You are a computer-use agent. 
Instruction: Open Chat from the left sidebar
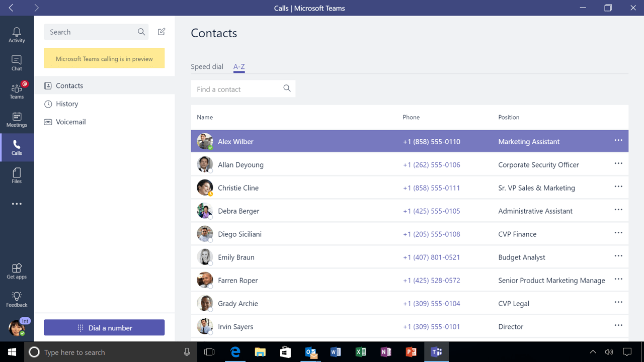click(x=17, y=62)
